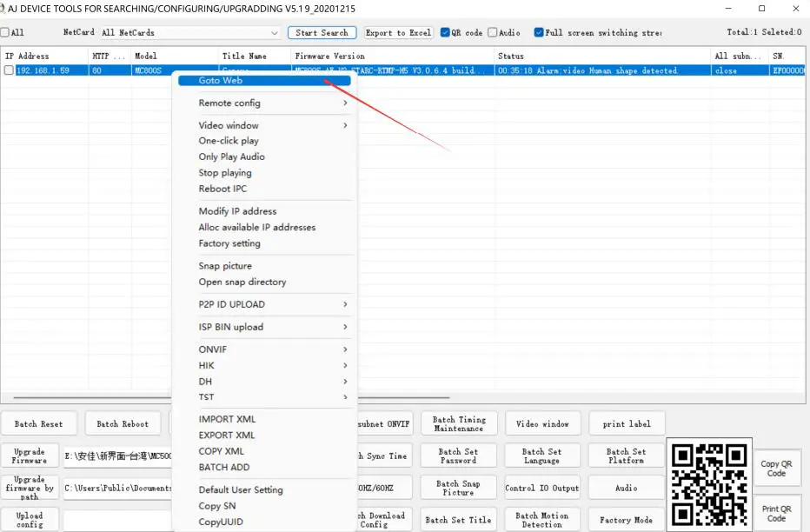This screenshot has width=810, height=532.
Task: Uncheck the QR code checkbox
Action: 445,32
